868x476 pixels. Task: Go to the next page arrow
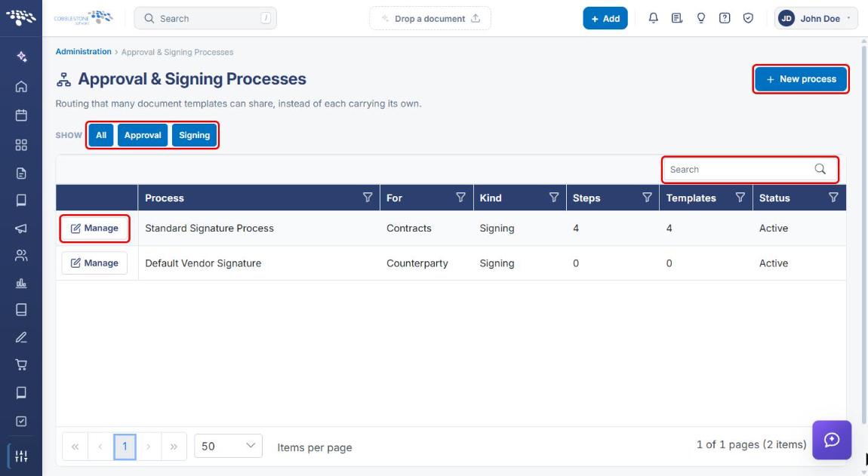point(149,446)
